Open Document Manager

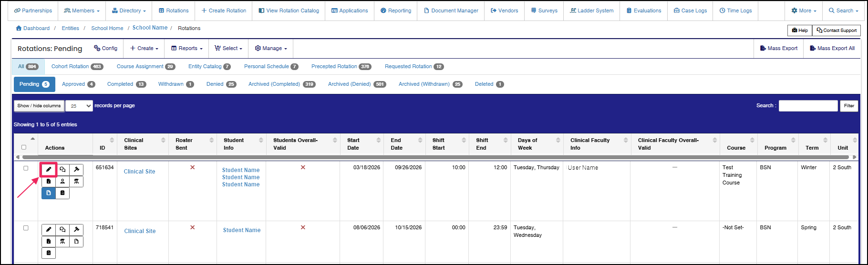pyautogui.click(x=451, y=10)
